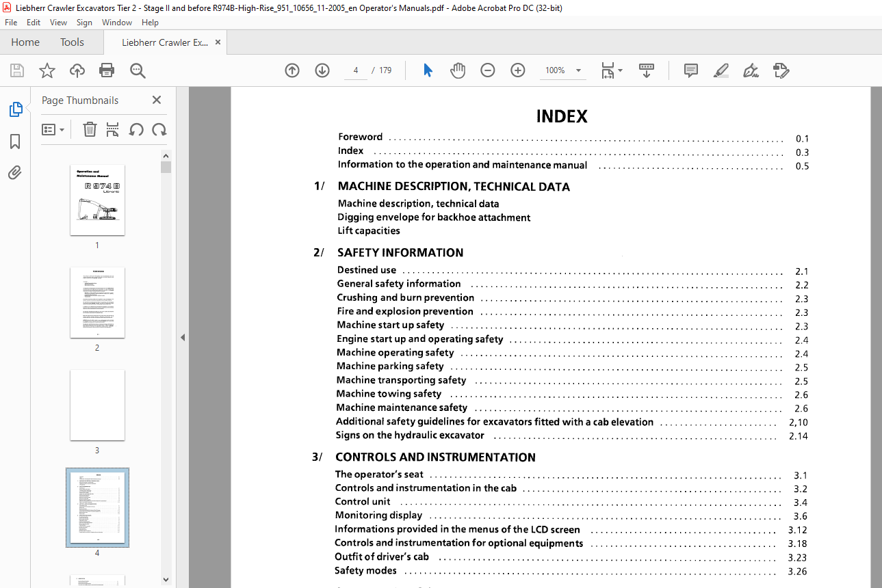The width and height of the screenshot is (882, 588).
Task: Rotate page counterclockwise in thumbnails panel
Action: 136,129
